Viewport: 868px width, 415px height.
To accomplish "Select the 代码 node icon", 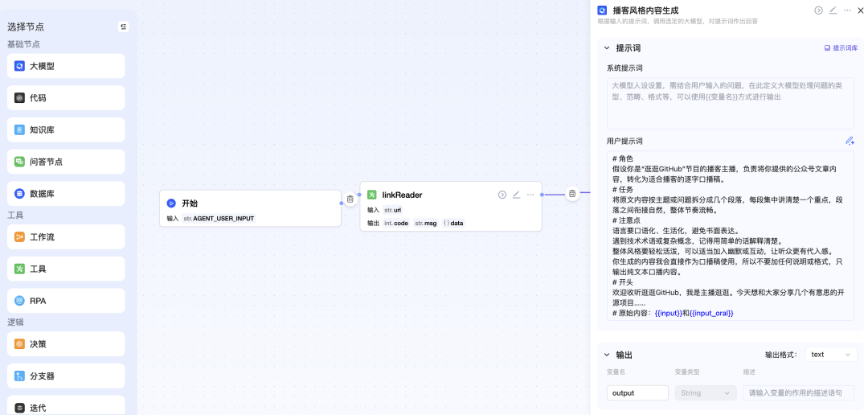I will coord(19,98).
